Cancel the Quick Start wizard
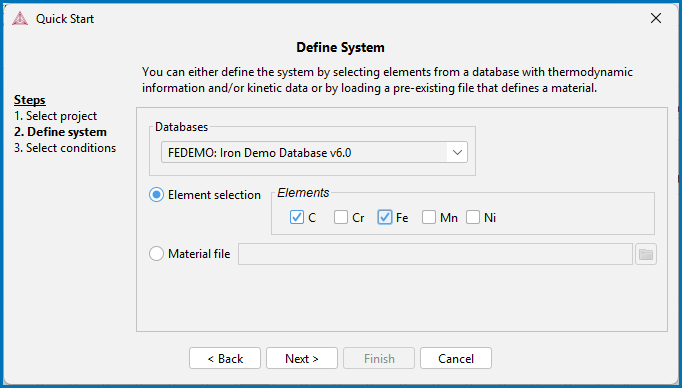Image resolution: width=682 pixels, height=388 pixels. [x=456, y=358]
